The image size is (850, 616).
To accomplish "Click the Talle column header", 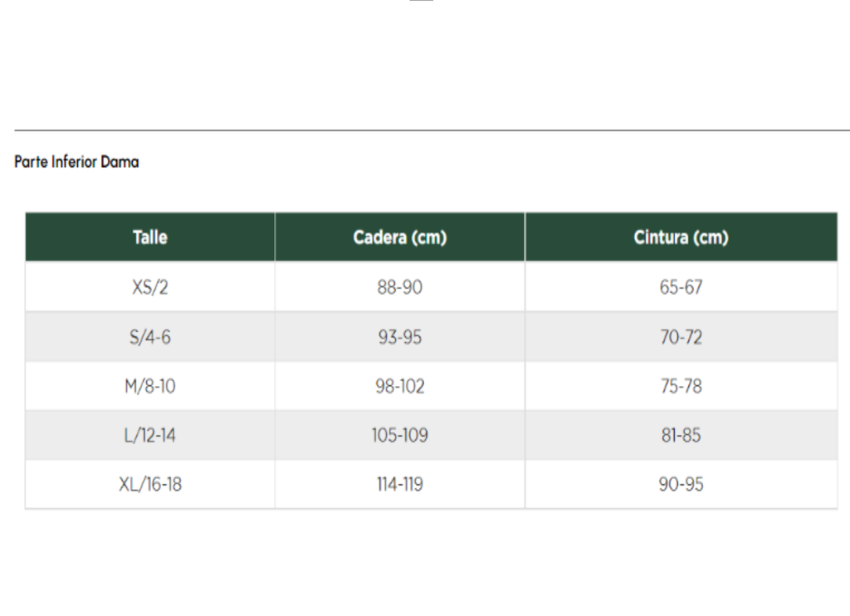I will pyautogui.click(x=150, y=237).
